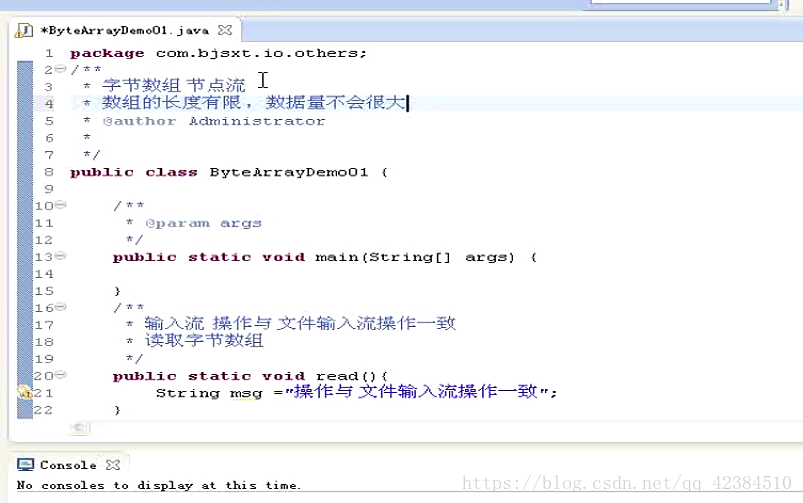Click the main(String[] args) signature

(415, 257)
